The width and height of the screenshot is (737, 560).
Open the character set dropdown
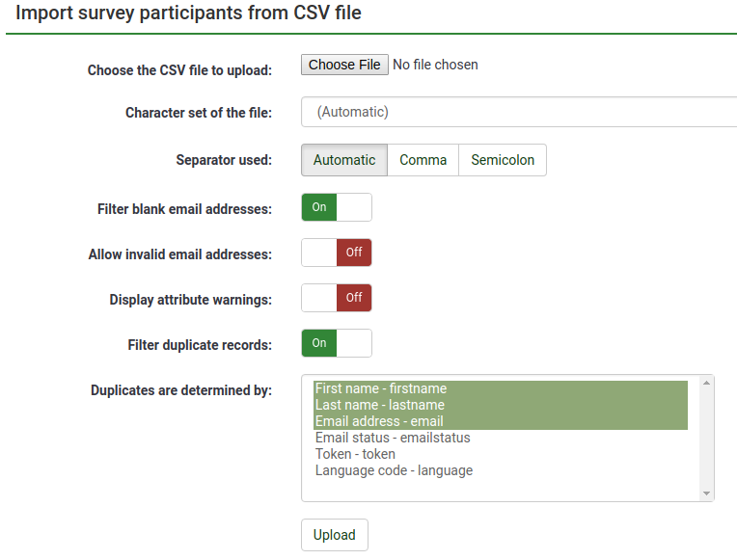519,112
